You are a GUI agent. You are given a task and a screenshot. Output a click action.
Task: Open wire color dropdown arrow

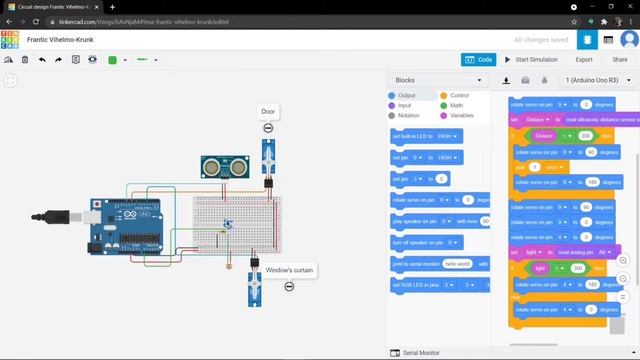point(125,60)
